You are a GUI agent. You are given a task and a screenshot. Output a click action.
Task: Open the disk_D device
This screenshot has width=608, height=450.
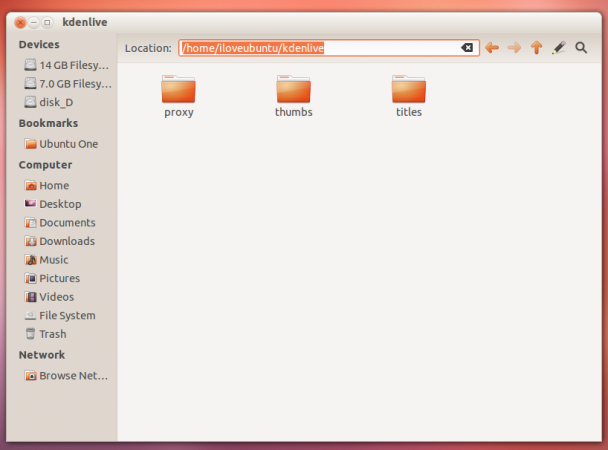point(49,102)
